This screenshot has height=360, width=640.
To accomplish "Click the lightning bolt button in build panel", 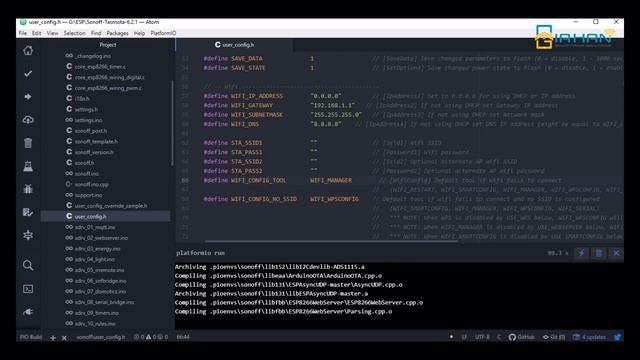I will click(581, 253).
